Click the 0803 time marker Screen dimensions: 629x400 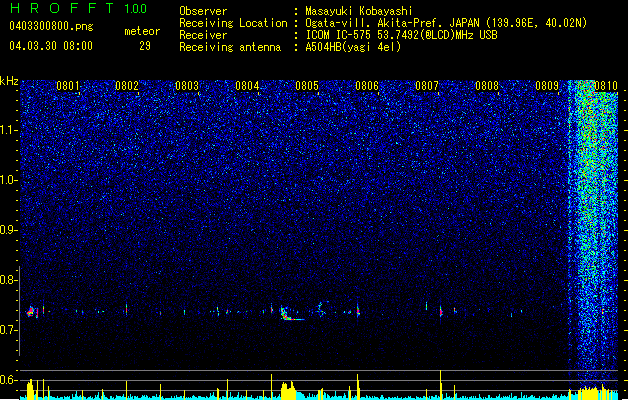point(187,86)
